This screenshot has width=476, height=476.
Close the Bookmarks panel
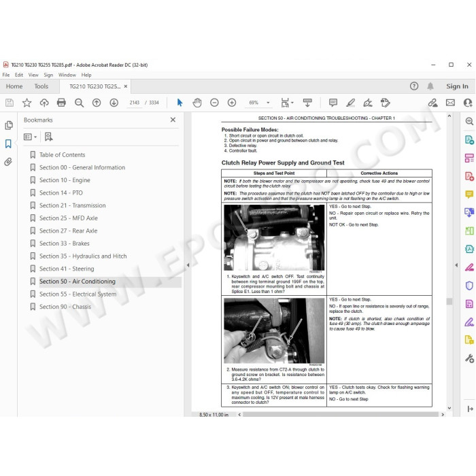173,120
